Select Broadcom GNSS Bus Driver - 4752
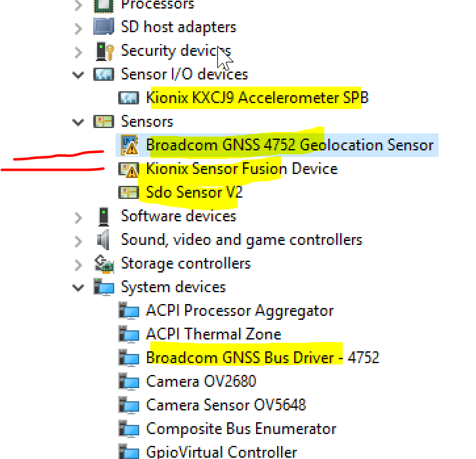Viewport: 476px width, 459px height. point(262,358)
